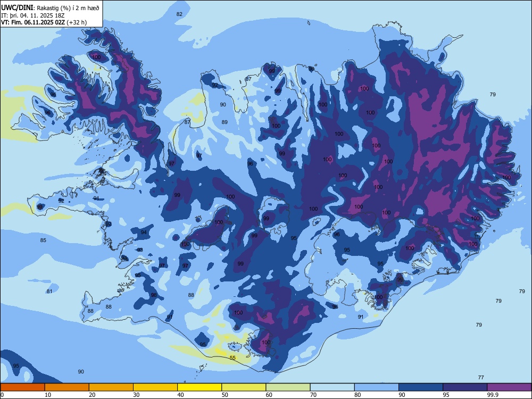Viewport: 532px width, 399px height.
Task: Click the '60' legend tick label
Action: pos(269,395)
